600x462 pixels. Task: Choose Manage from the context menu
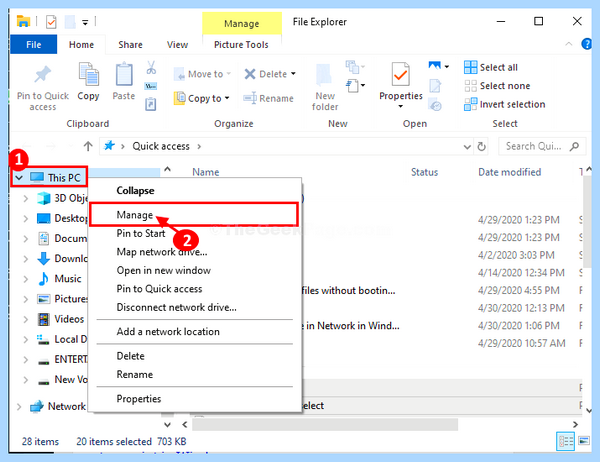193,215
